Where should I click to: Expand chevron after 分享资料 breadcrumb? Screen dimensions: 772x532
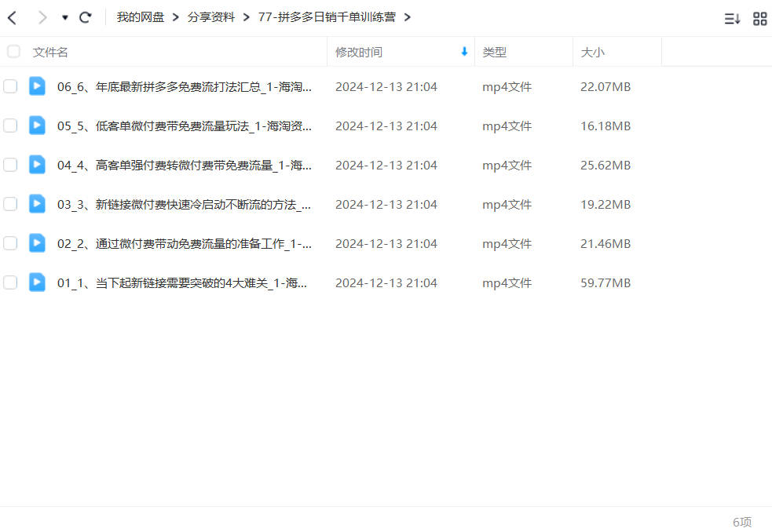[x=247, y=18]
